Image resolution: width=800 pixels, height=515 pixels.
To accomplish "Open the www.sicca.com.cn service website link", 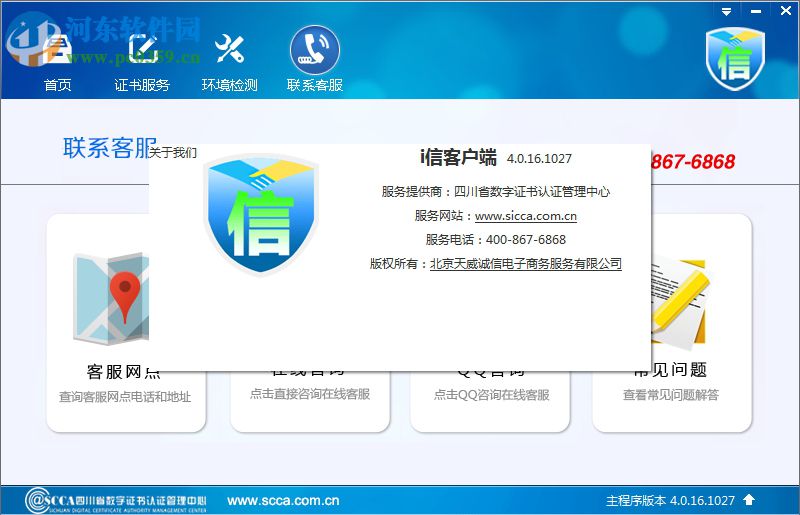I will (526, 216).
